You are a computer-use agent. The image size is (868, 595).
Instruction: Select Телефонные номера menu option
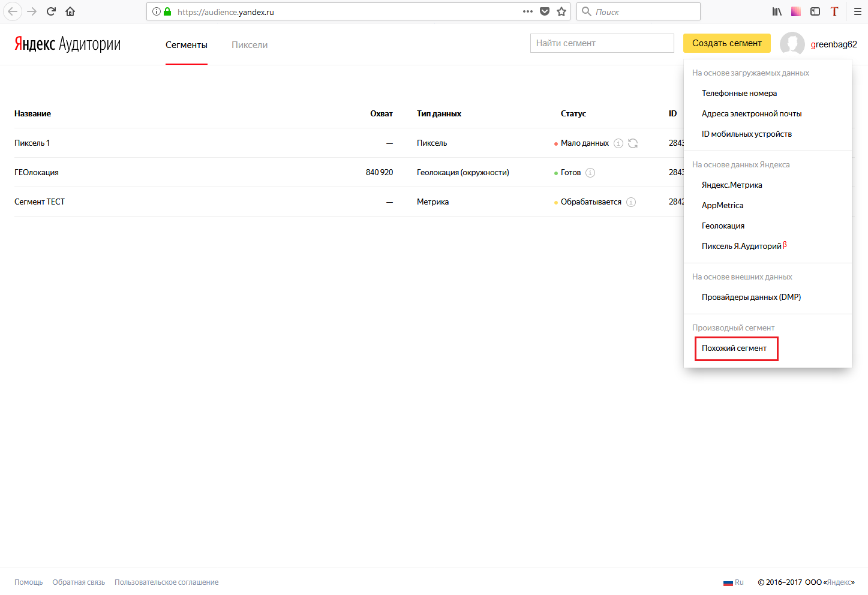739,93
